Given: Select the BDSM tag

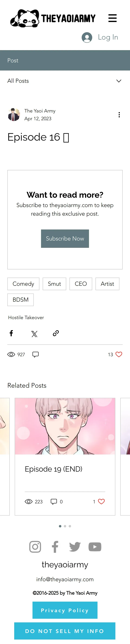Looking at the screenshot, I should pos(20,299).
